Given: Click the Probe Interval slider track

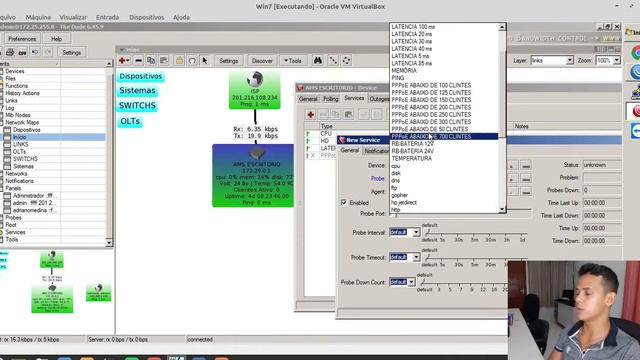Looking at the screenshot, I should click(x=476, y=233).
